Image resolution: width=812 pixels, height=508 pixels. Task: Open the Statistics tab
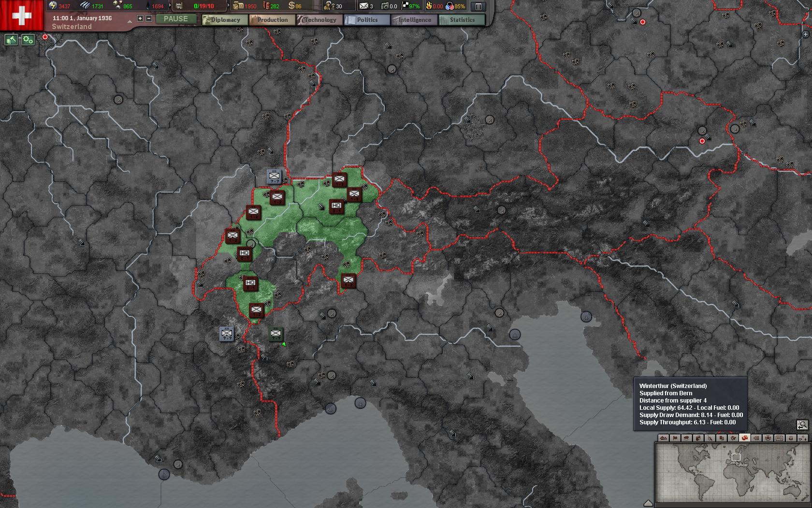click(462, 20)
